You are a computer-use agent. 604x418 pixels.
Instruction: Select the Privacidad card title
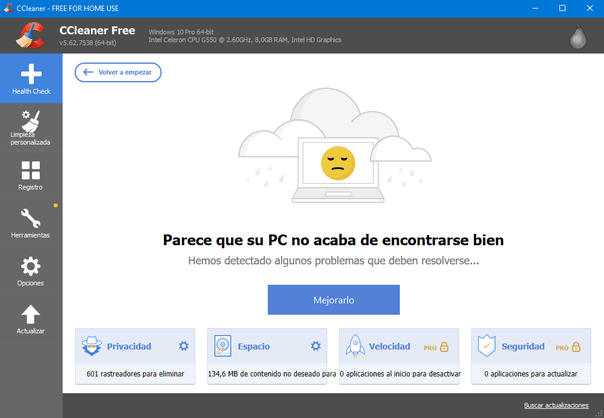(129, 346)
